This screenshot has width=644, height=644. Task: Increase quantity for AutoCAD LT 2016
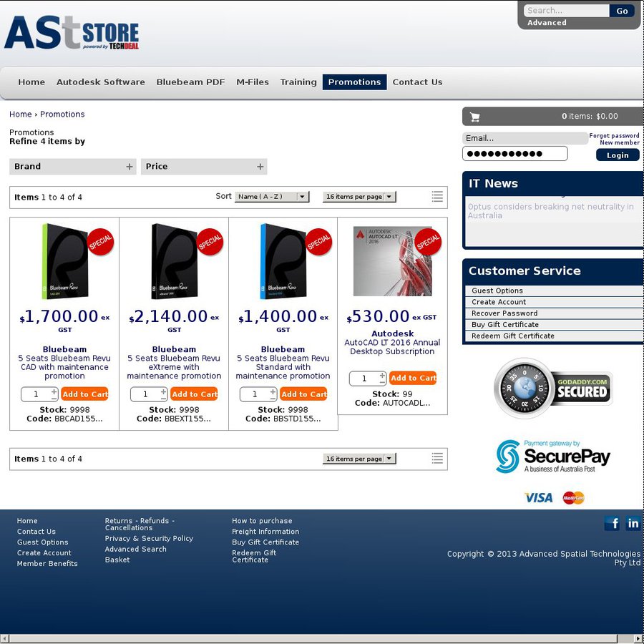(382, 376)
